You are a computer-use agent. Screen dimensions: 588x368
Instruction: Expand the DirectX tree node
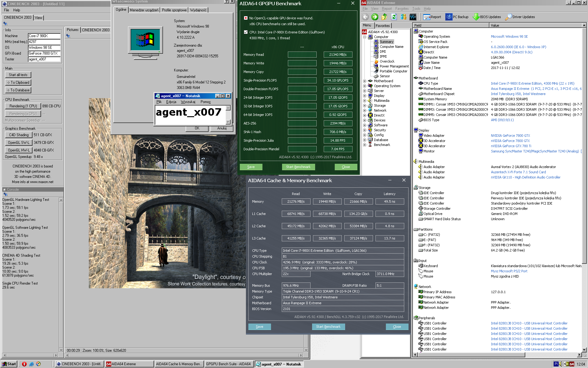click(x=365, y=115)
